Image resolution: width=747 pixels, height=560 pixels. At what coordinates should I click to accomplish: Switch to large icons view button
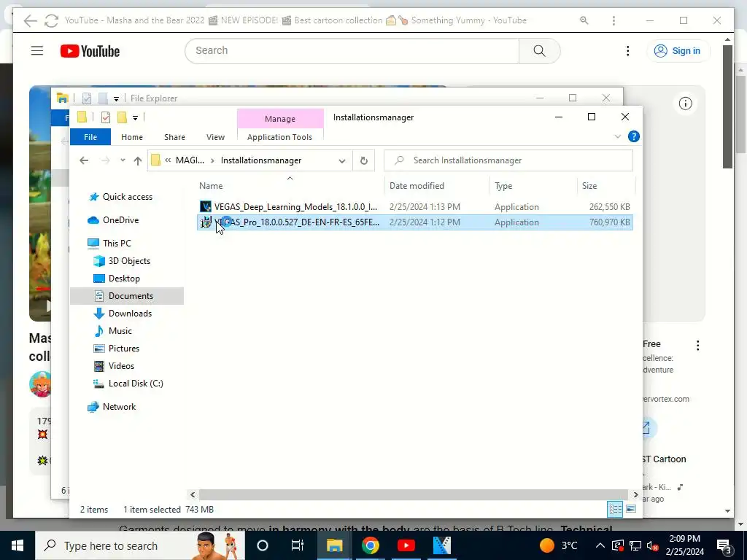click(631, 509)
